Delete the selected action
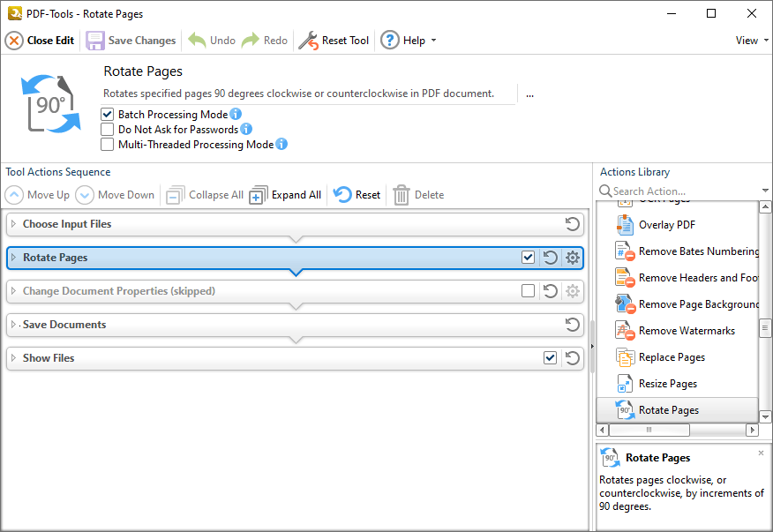773x532 pixels. click(x=418, y=195)
